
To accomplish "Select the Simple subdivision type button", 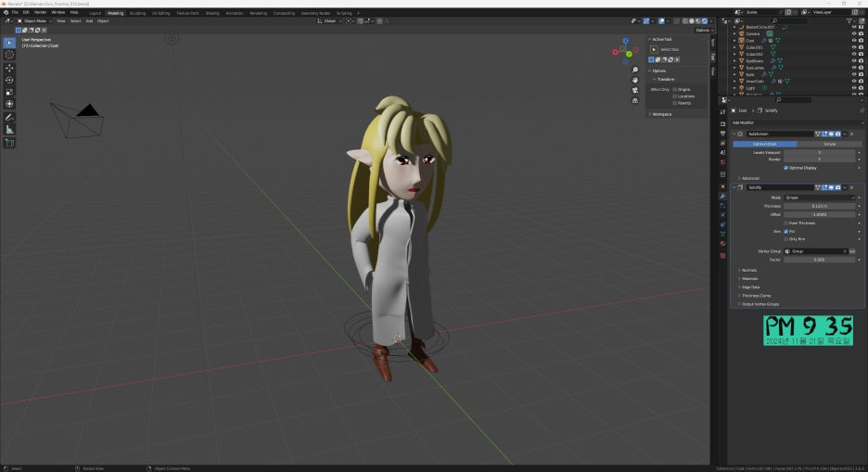I will pos(829,144).
